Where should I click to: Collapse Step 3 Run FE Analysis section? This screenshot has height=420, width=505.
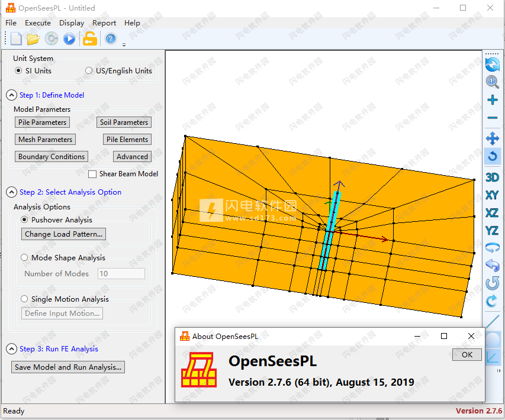(x=12, y=349)
